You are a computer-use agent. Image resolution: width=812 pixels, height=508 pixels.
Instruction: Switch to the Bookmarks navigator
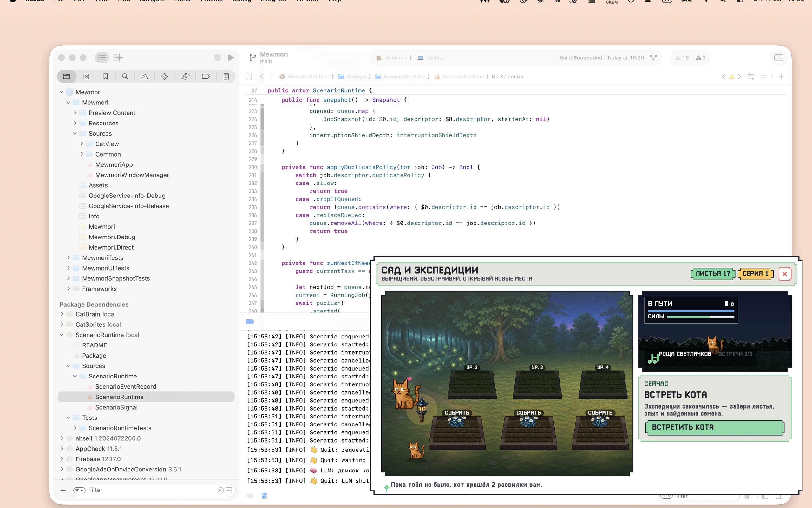105,76
